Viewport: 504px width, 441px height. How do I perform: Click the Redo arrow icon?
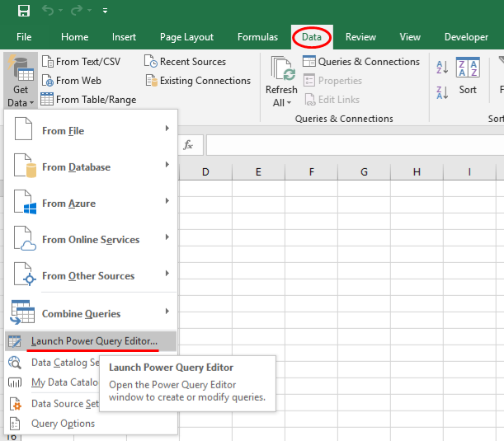pos(77,11)
